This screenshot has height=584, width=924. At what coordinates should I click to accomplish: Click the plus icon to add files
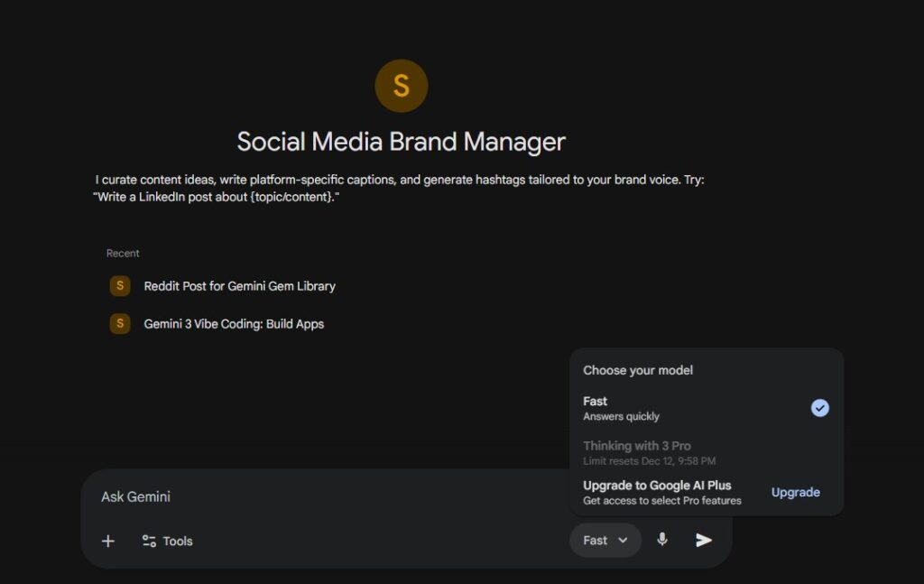108,541
